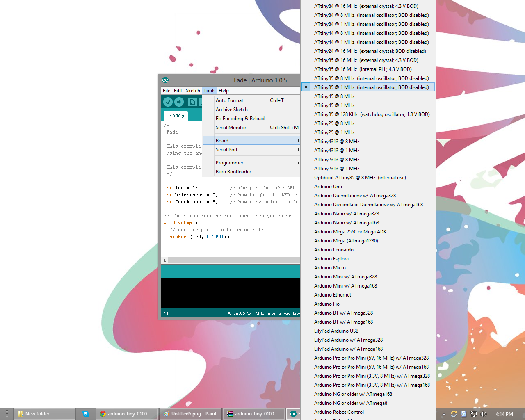Open the Help menu

[224, 91]
